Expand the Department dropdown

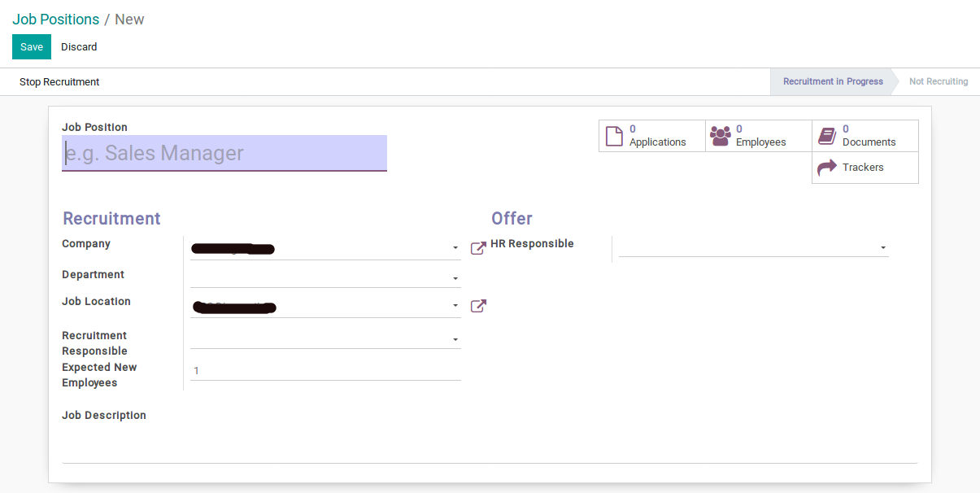(x=455, y=279)
